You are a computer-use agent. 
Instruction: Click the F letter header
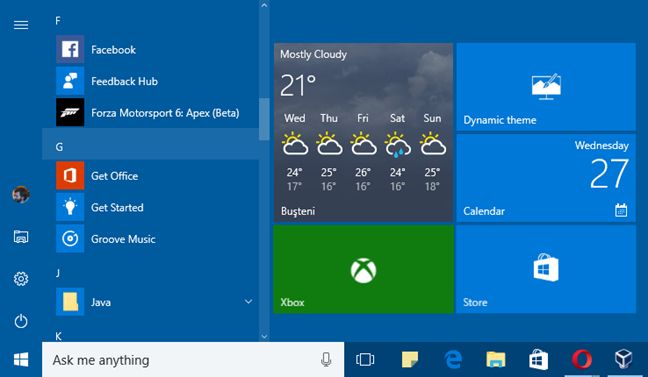pyautogui.click(x=58, y=21)
